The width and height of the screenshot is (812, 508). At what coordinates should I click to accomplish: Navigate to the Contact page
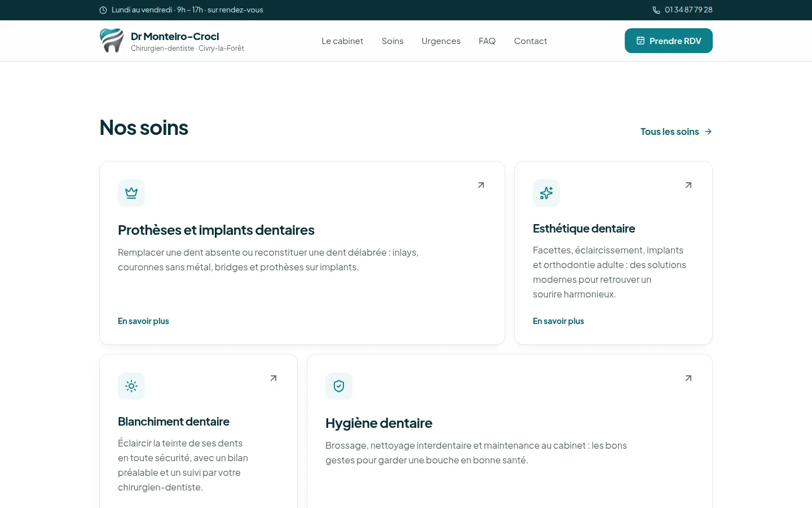(531, 41)
